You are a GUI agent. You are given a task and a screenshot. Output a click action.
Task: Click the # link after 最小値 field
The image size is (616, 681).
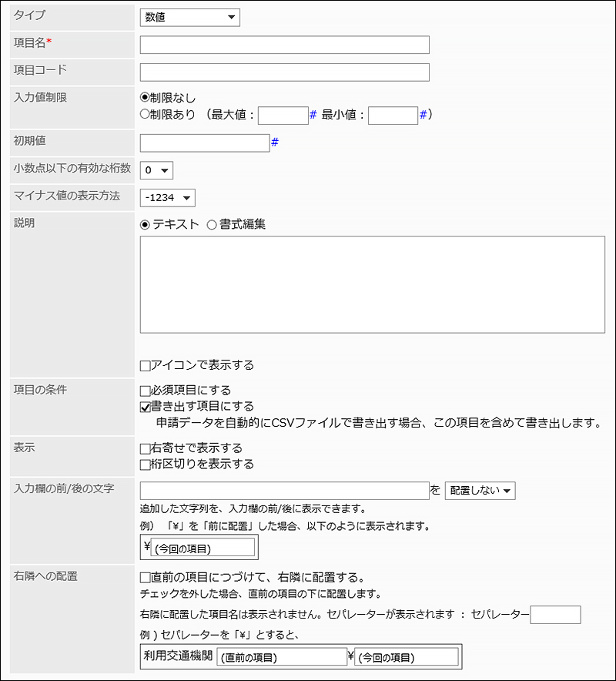tap(423, 115)
